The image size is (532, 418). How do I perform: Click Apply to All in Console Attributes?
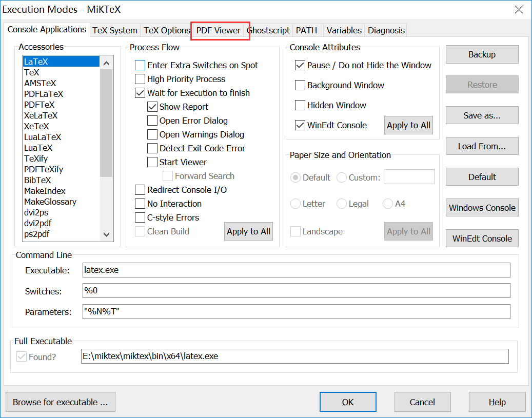tap(408, 125)
